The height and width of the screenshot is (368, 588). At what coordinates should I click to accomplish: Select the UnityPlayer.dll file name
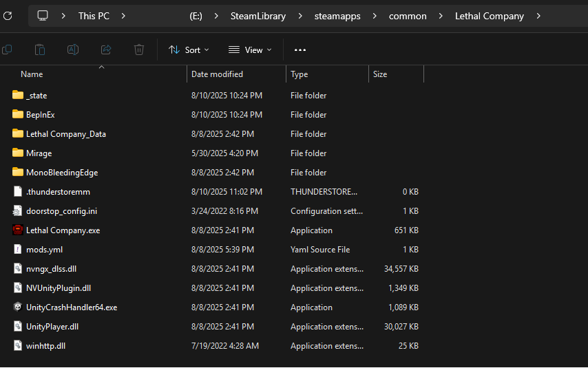pyautogui.click(x=52, y=327)
